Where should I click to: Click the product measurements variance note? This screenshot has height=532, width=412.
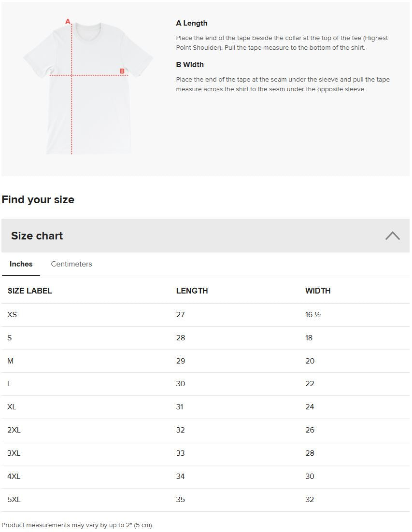[77, 525]
